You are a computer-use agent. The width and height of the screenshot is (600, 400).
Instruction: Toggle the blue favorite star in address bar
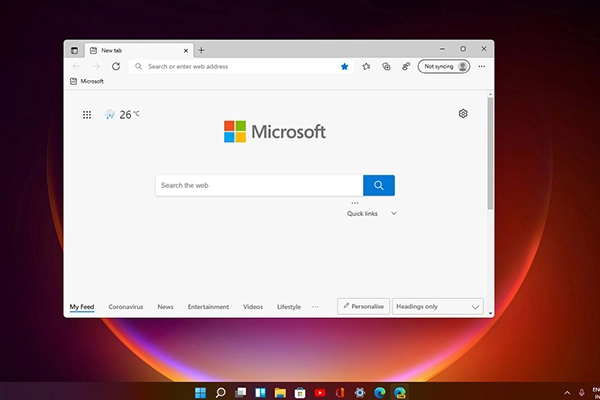[344, 67]
